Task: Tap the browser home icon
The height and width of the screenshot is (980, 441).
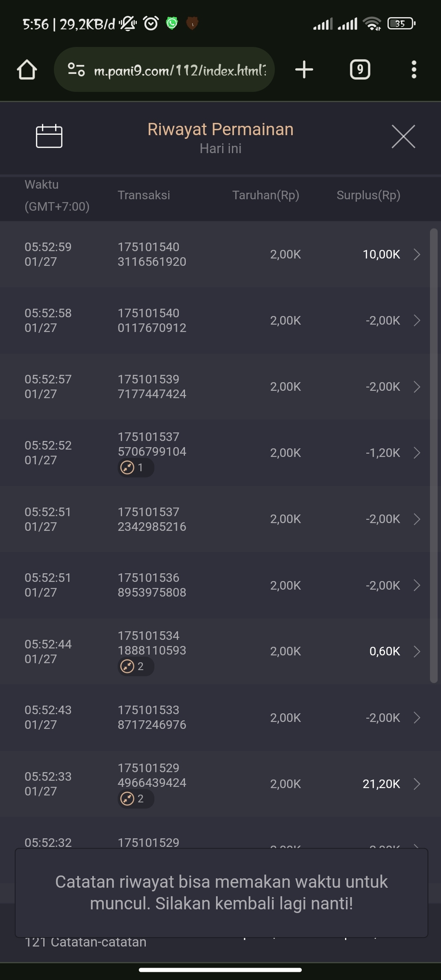Action: pyautogui.click(x=27, y=69)
